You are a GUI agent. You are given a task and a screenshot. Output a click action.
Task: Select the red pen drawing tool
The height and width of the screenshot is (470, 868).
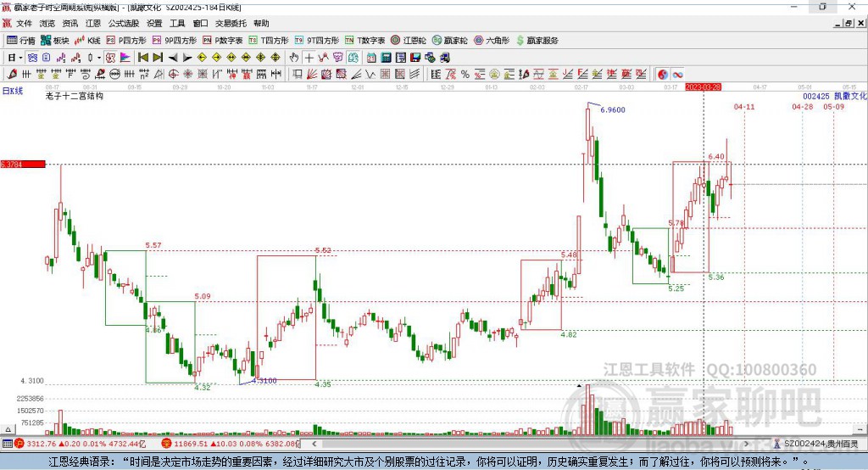click(12, 75)
